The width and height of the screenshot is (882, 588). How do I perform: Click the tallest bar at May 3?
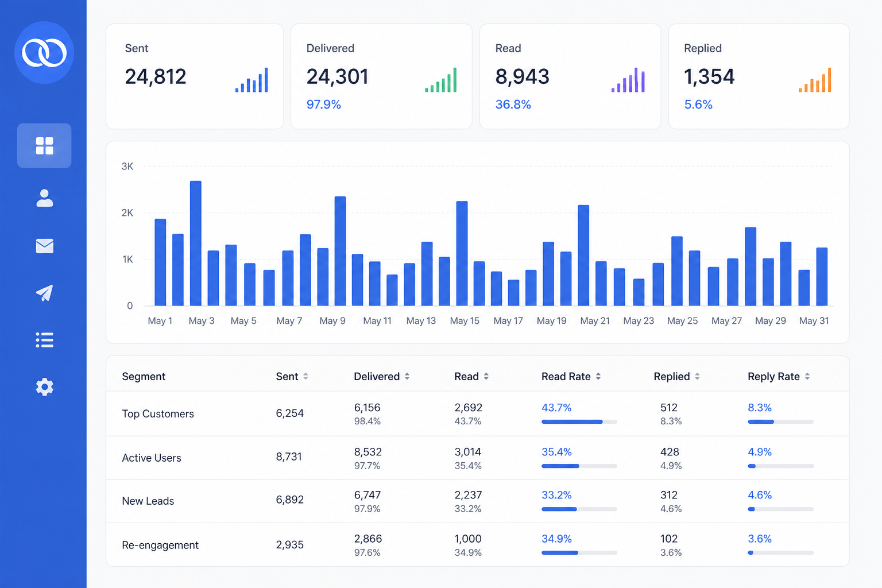tap(196, 243)
